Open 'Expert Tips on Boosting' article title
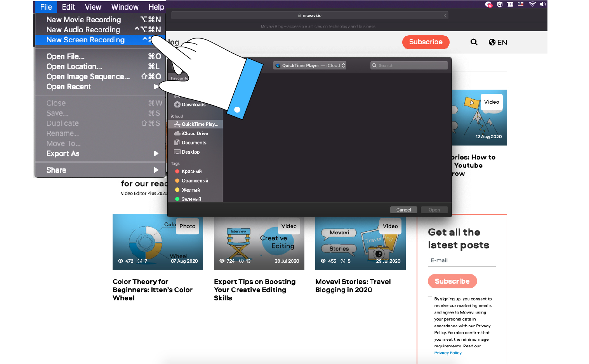589x364 pixels. point(255,290)
